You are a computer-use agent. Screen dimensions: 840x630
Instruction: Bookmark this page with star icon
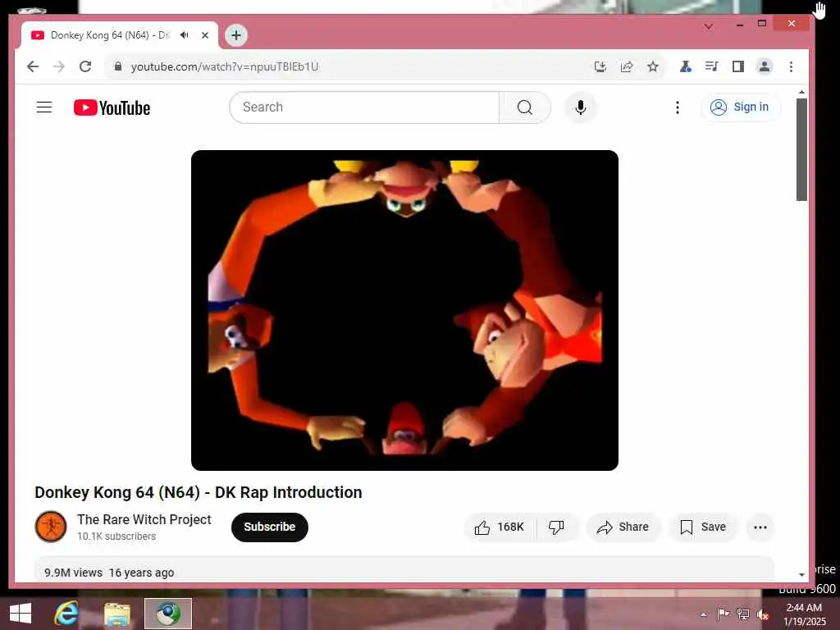click(x=652, y=66)
